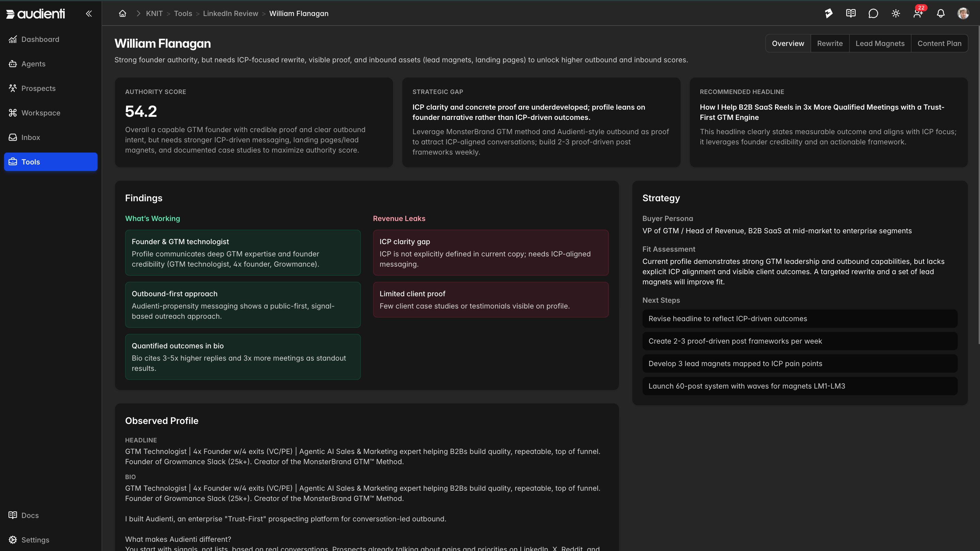
Task: Open the Settings gear icon
Action: 13,540
